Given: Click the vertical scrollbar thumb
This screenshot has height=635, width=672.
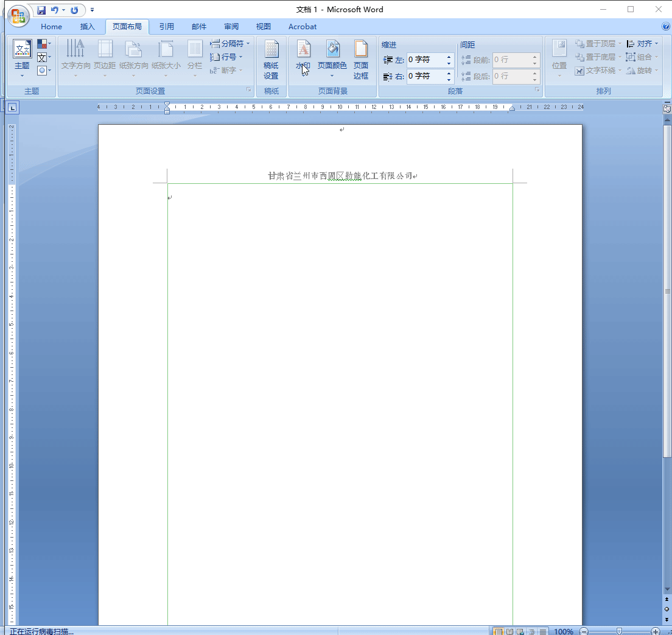Looking at the screenshot, I should pyautogui.click(x=667, y=292).
